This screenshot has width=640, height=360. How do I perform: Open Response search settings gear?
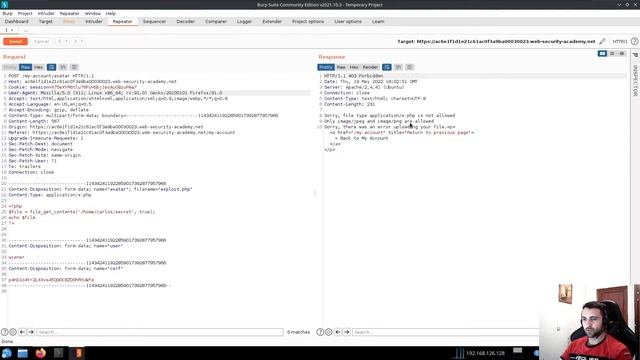pos(329,332)
